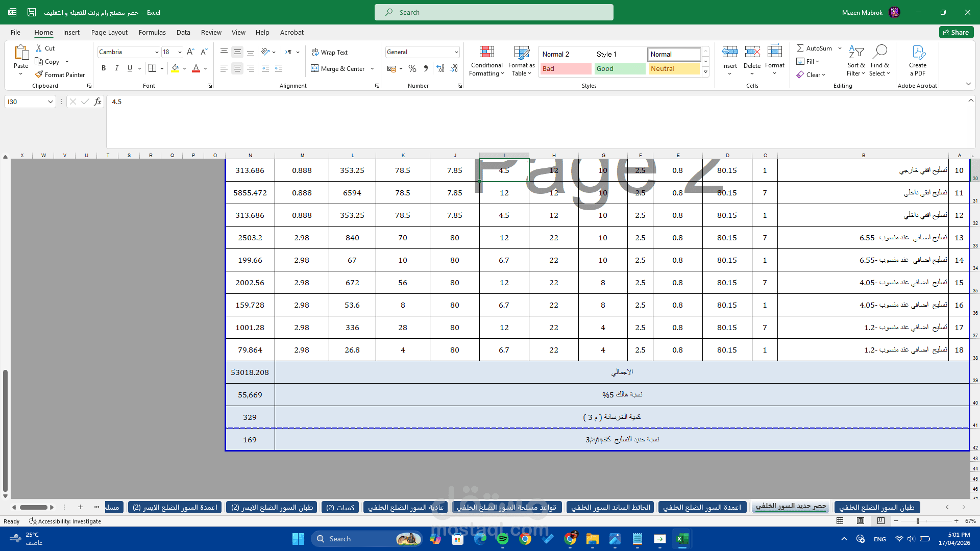Switch to Page Break Preview view
This screenshot has height=551, width=980.
coord(881,521)
